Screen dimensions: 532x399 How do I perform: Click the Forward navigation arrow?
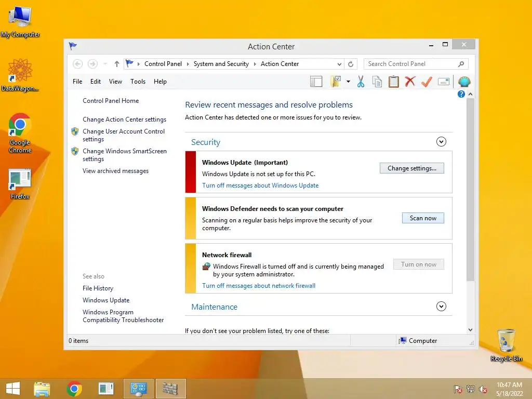(x=92, y=64)
